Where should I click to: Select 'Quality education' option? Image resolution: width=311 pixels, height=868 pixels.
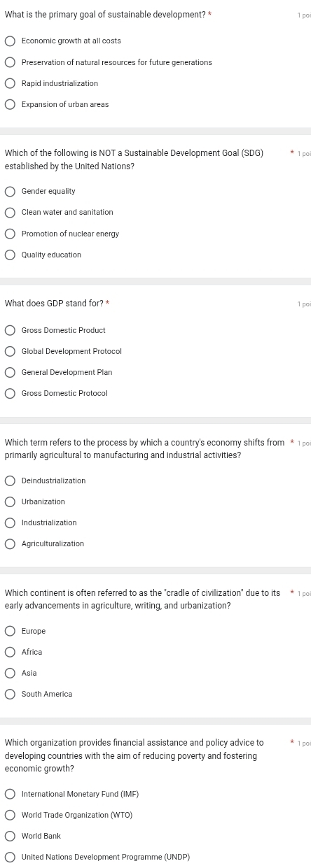10,255
